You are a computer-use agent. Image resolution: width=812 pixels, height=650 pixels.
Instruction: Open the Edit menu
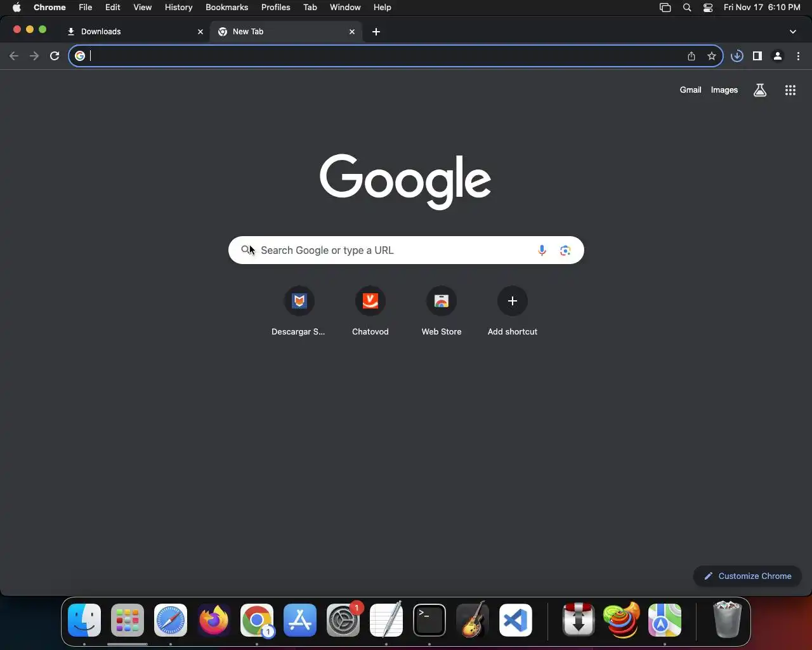pos(113,7)
